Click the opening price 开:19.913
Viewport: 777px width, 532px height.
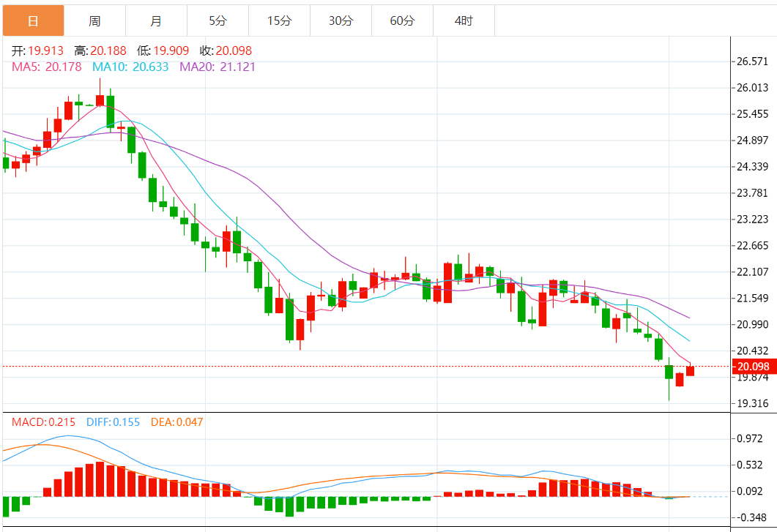(x=37, y=50)
